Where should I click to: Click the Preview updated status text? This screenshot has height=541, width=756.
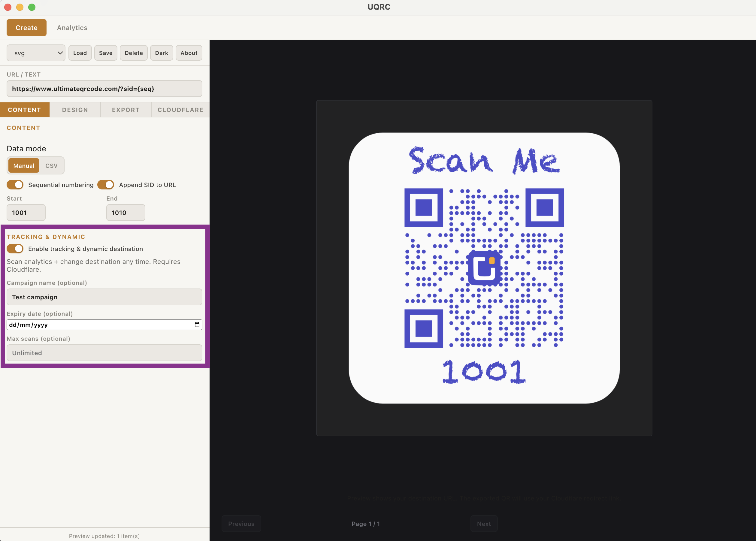tap(104, 536)
